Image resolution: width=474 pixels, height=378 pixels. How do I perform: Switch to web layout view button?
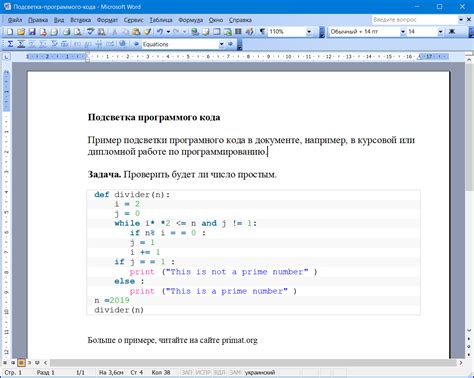tap(13, 362)
